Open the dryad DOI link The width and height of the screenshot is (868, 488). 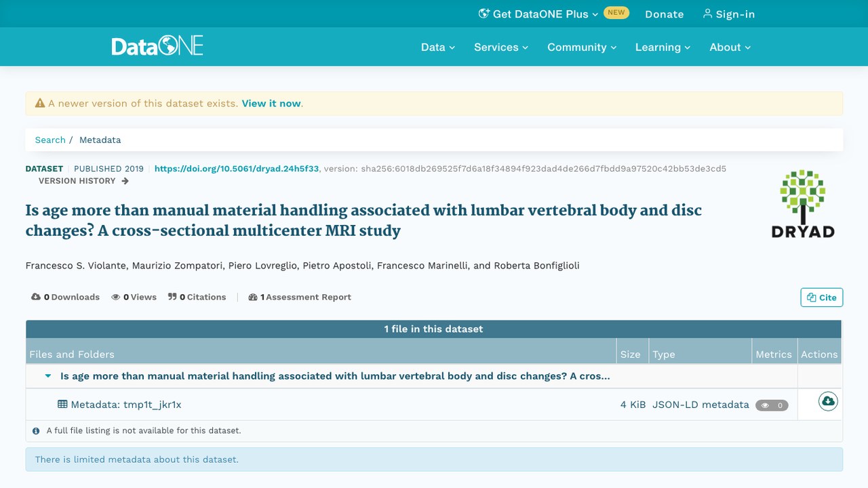tap(237, 169)
